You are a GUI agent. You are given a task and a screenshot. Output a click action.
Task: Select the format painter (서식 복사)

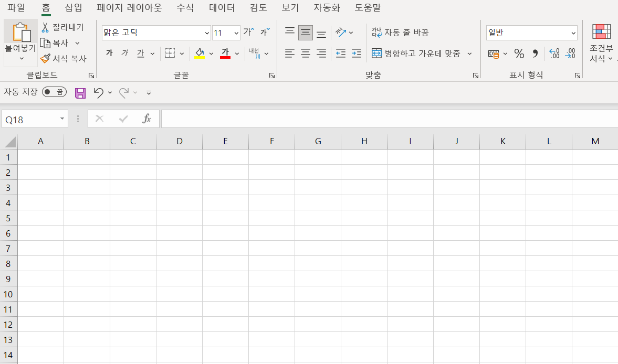click(63, 58)
